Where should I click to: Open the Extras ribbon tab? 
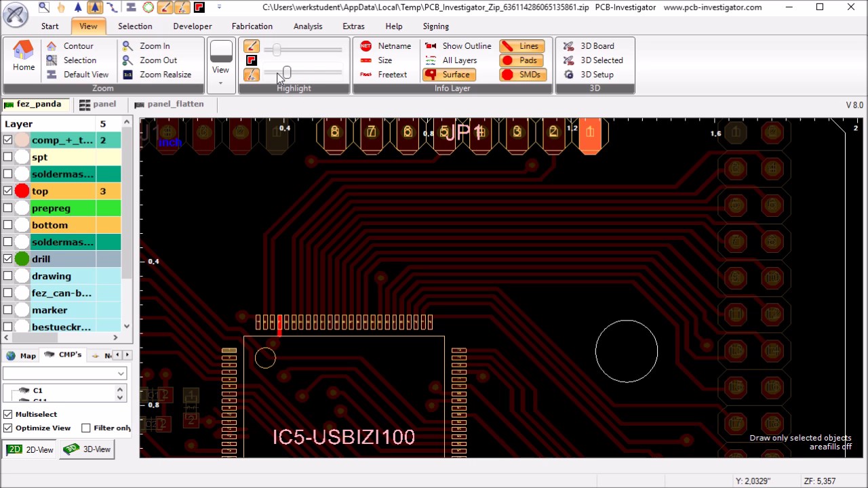(x=353, y=26)
